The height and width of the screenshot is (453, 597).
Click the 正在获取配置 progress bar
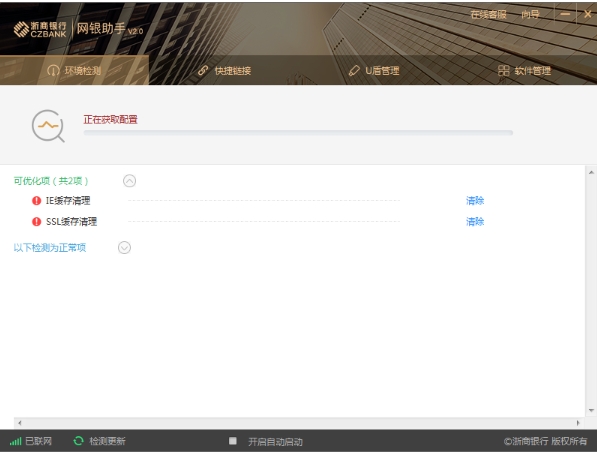click(298, 133)
